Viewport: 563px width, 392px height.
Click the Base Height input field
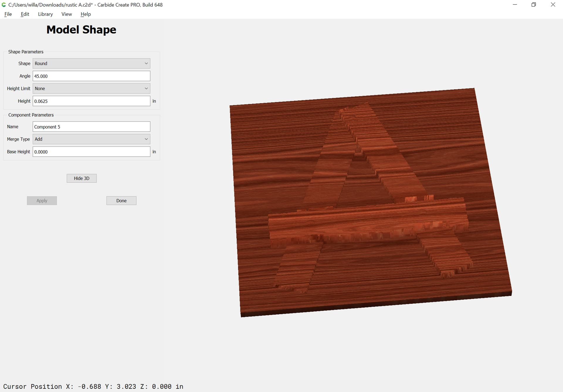(91, 152)
